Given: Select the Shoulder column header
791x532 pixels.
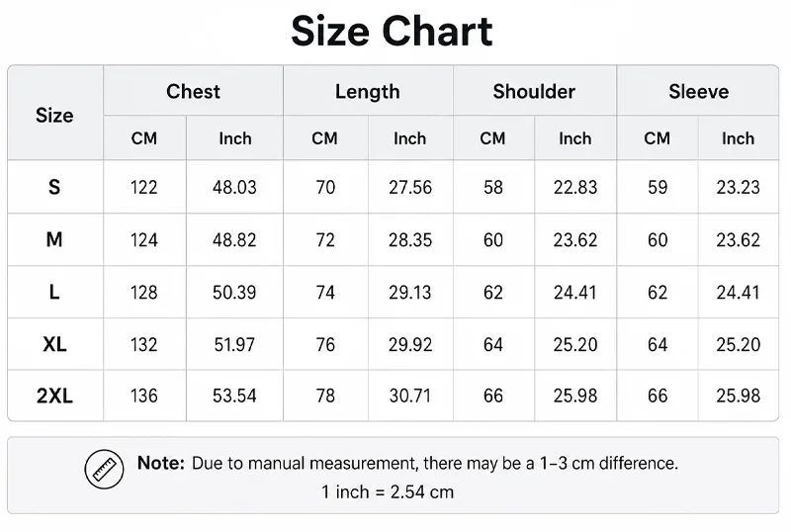Looking at the screenshot, I should tap(534, 91).
